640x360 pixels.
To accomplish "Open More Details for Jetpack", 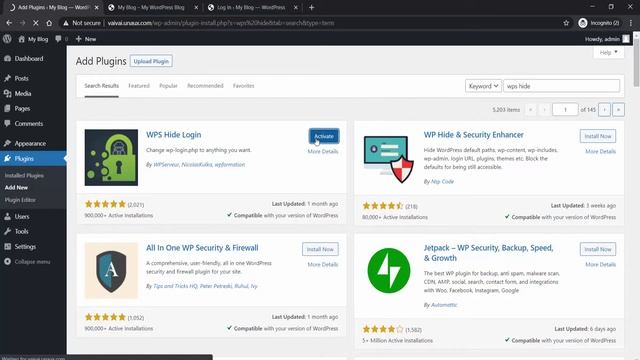I will [600, 264].
